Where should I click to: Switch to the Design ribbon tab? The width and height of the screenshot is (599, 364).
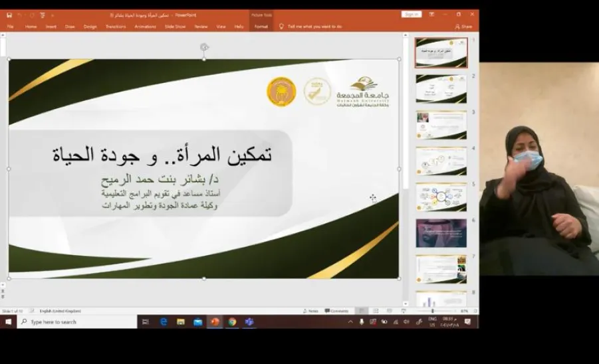90,27
